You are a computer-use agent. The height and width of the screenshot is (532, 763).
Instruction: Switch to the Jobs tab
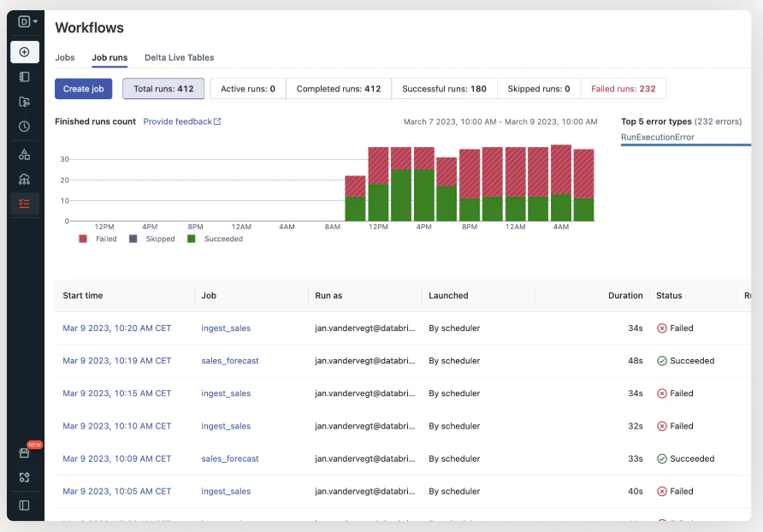click(x=65, y=57)
